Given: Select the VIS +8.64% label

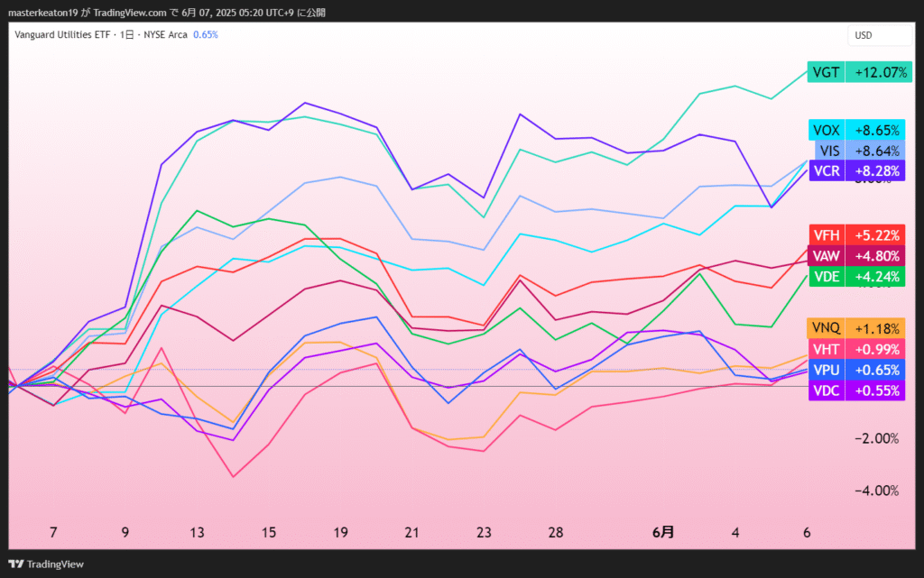Looking at the screenshot, I should point(860,151).
